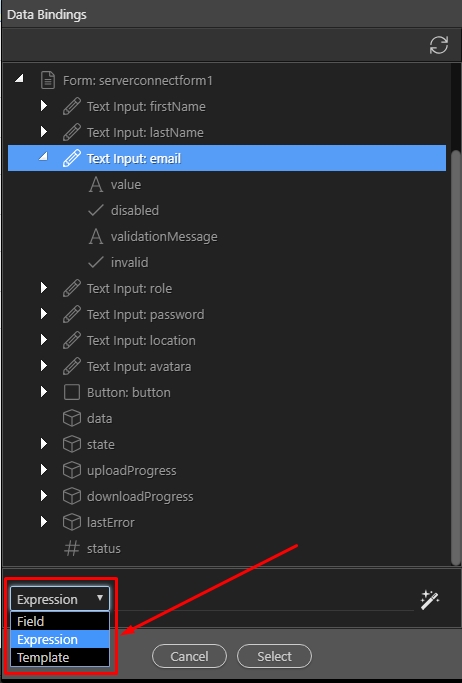
Task: Open the magic wand data picker
Action: (430, 600)
